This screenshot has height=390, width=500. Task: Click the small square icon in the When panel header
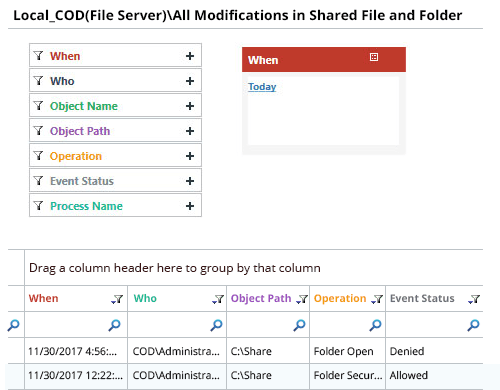(x=374, y=57)
